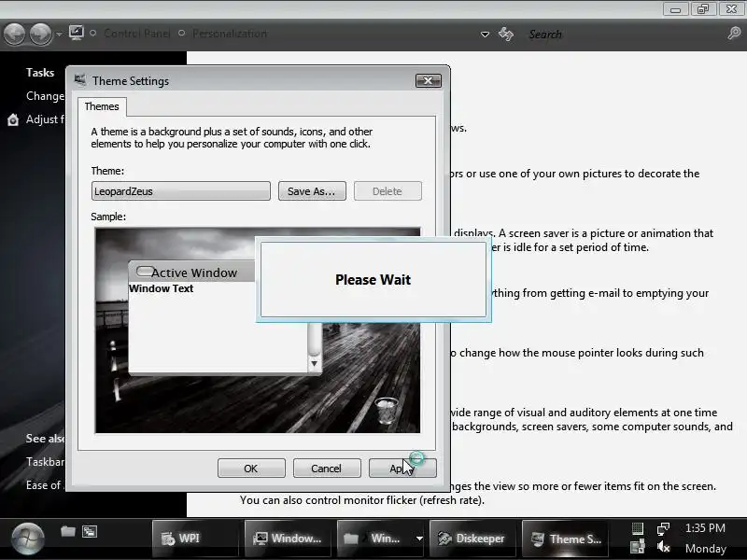Click the tray icon below the green grid
Viewport: 747px width, 560px height.
pos(638,547)
